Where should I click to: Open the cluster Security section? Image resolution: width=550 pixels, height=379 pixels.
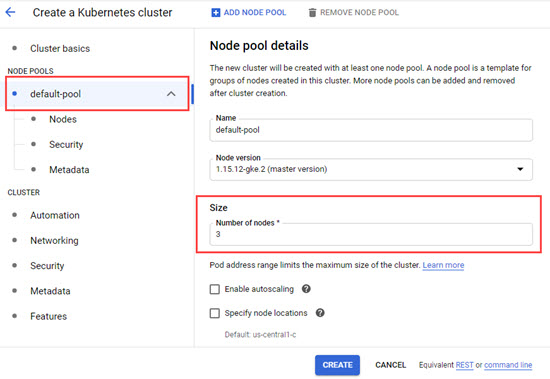(47, 266)
